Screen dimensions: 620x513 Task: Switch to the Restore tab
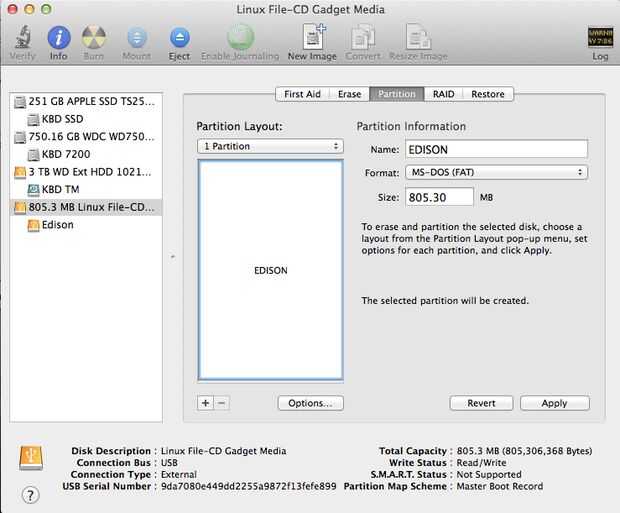click(488, 94)
